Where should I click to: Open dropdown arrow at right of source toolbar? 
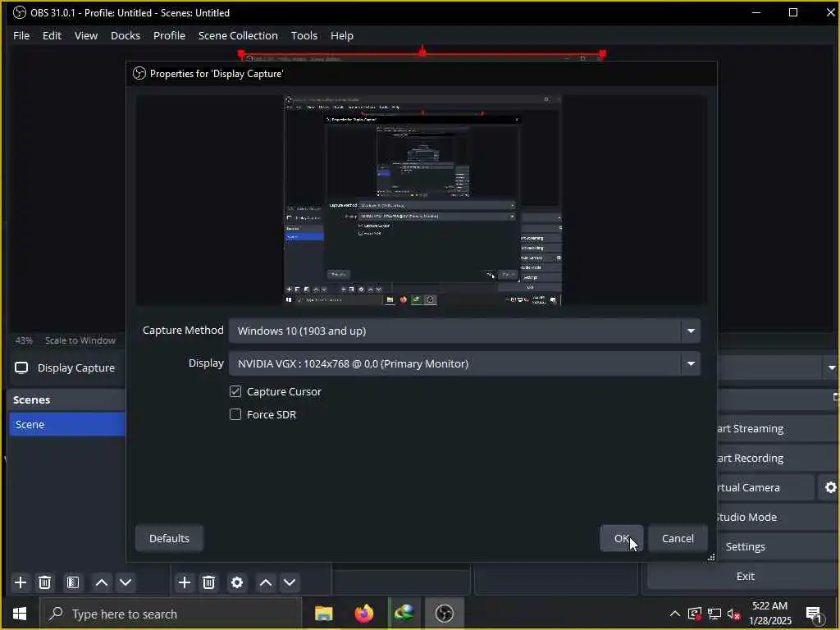[832, 367]
